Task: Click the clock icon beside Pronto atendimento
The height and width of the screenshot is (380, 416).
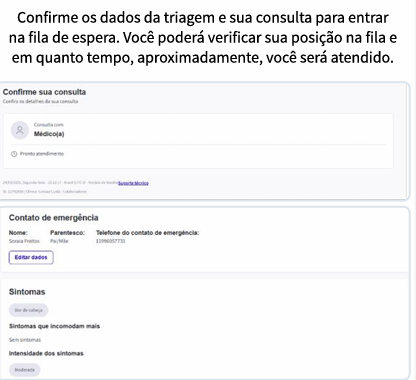Action: pos(14,154)
